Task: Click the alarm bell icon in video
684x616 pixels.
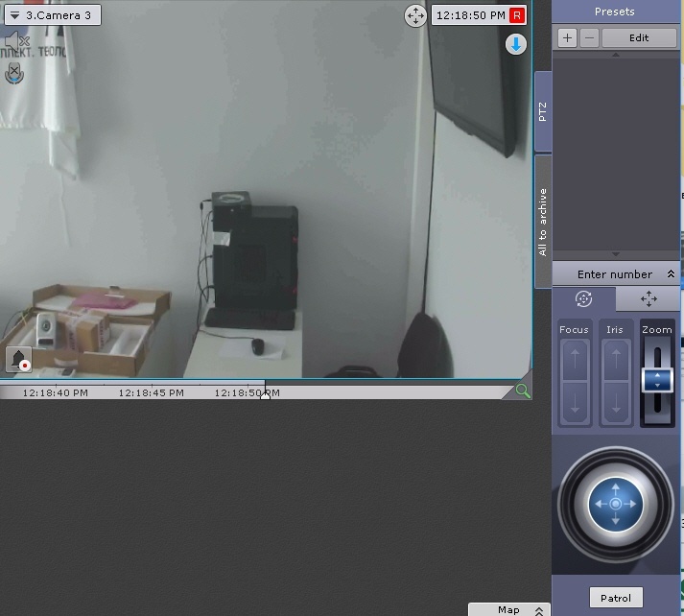Action: [19, 360]
